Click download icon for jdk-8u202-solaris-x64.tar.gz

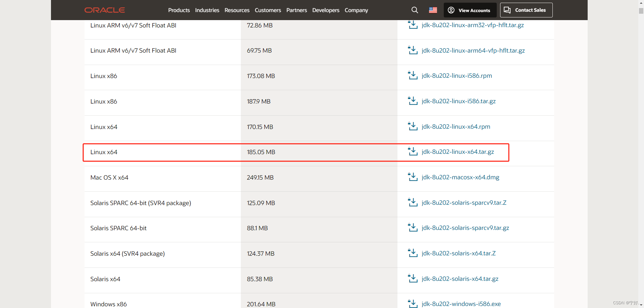413,279
